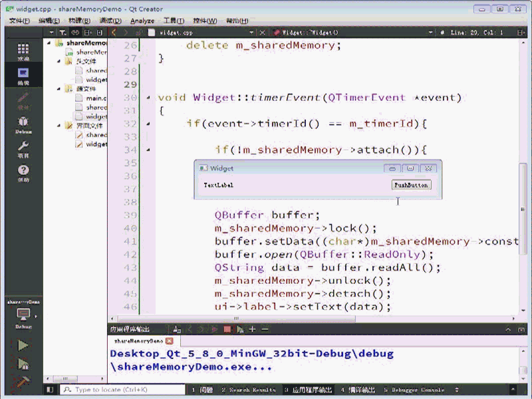Click the green Run button

(23, 345)
